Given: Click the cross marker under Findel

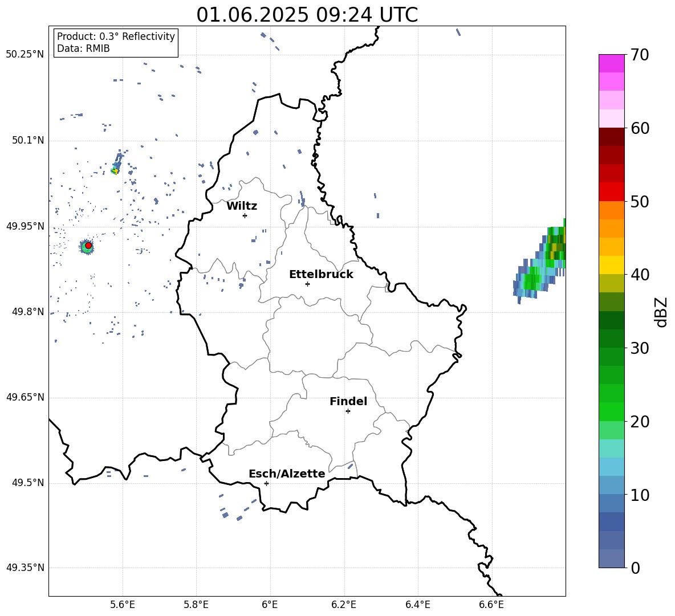Looking at the screenshot, I should (x=348, y=411).
